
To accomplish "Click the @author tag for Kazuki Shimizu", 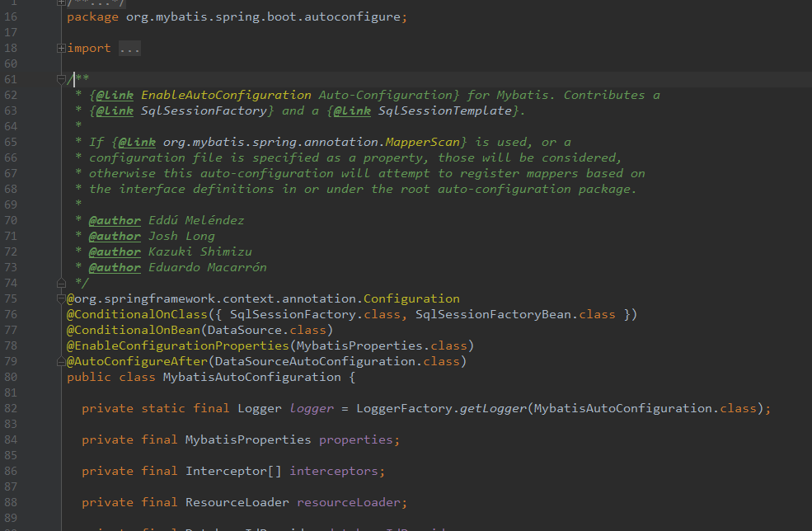I will point(115,251).
